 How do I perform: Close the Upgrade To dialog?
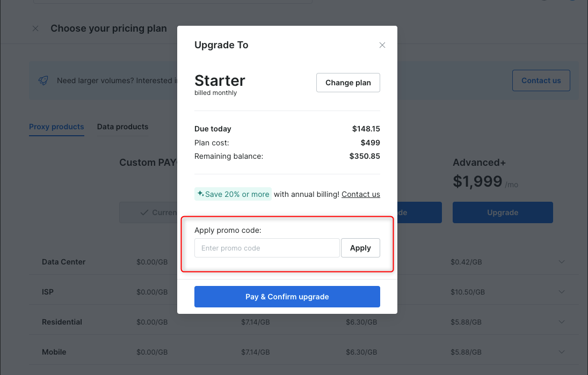382,45
